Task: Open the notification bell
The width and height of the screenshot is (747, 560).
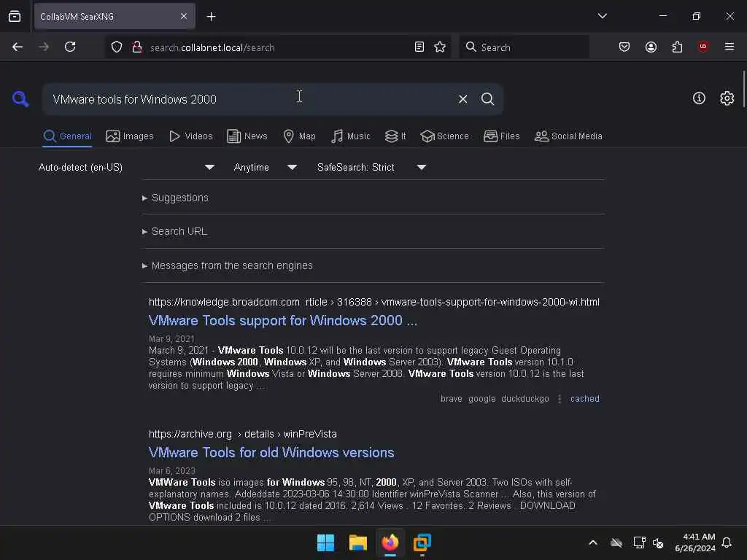Action: click(727, 542)
